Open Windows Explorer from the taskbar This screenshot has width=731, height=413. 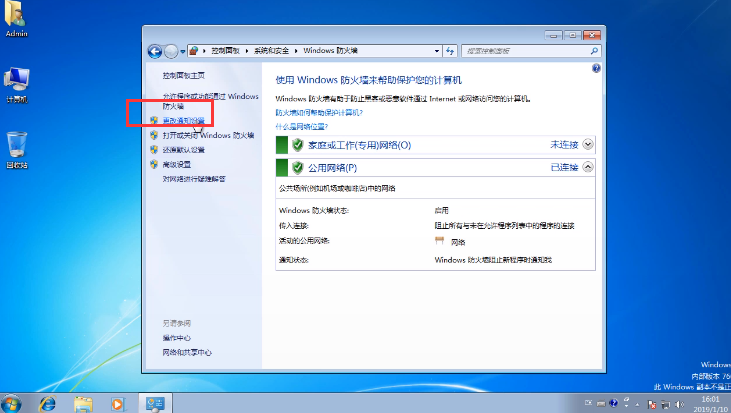click(x=83, y=404)
